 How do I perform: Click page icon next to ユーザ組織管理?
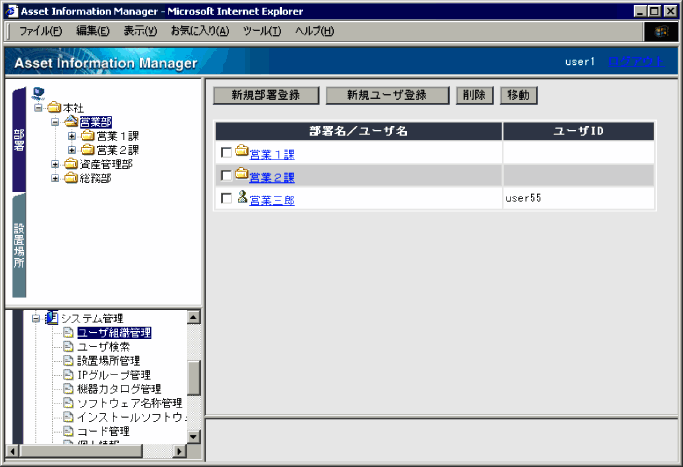68,332
